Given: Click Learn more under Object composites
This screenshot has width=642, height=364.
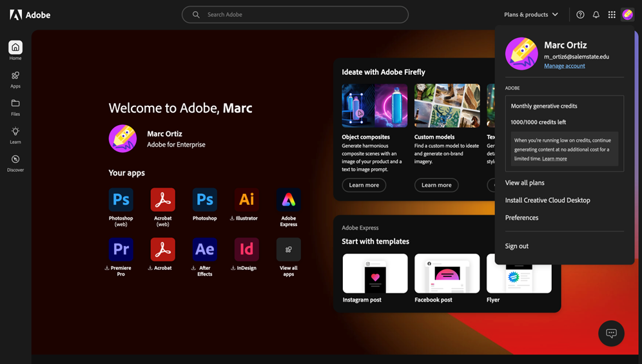Looking at the screenshot, I should [x=364, y=185].
